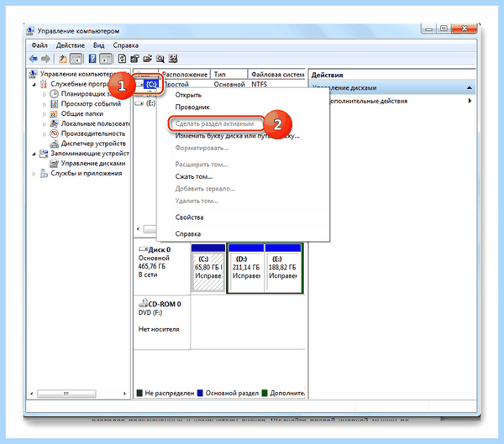Open the Вид menu
This screenshot has width=504, height=444.
tap(98, 45)
